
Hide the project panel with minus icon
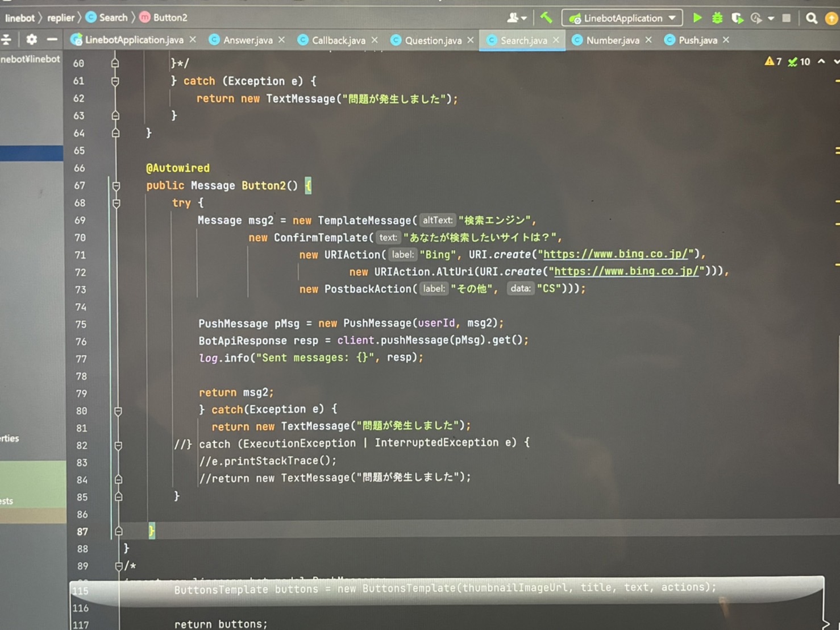coord(52,39)
